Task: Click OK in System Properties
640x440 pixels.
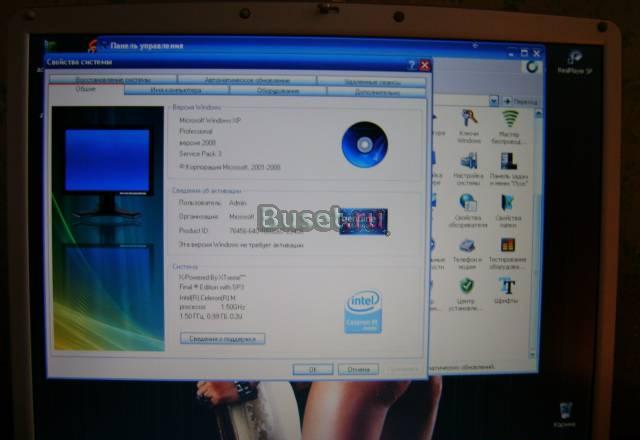Action: [x=313, y=369]
